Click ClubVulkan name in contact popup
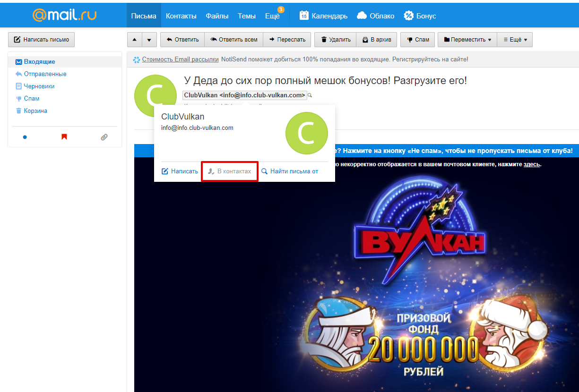579x392 pixels. coord(182,117)
